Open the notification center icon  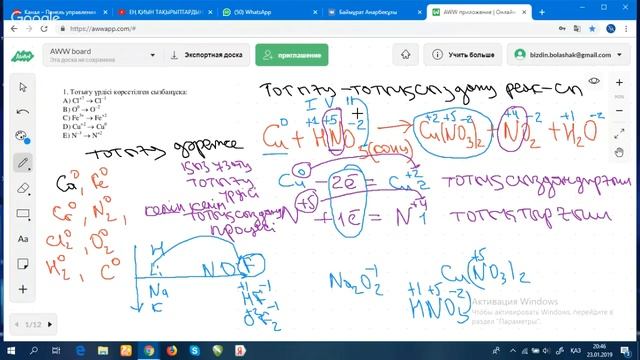click(x=625, y=351)
